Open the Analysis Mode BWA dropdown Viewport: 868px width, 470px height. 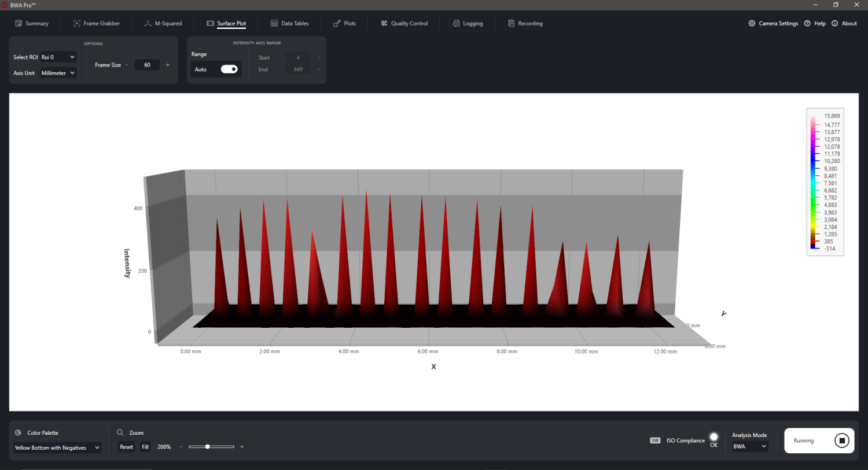(x=750, y=446)
